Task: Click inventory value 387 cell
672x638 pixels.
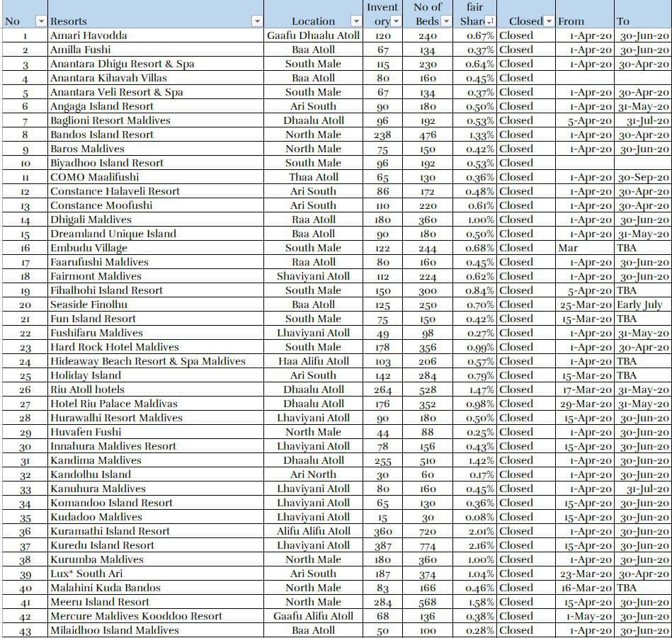Action: tap(382, 545)
